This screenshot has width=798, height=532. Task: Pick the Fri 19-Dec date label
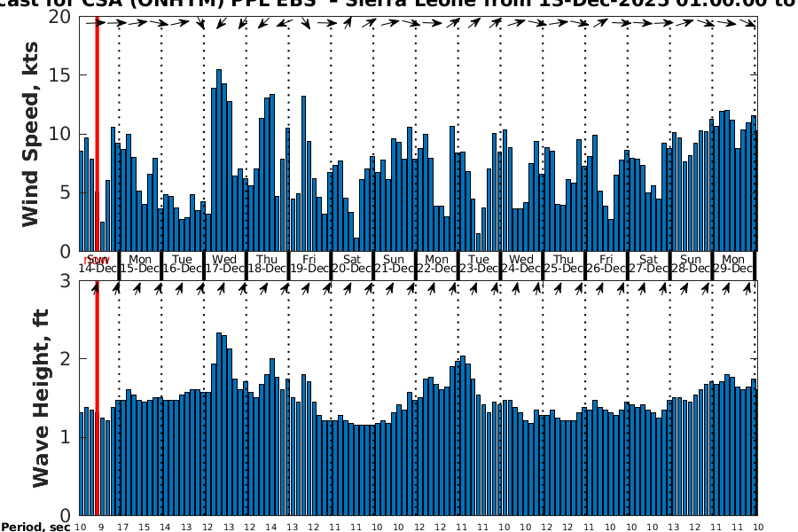point(309,264)
